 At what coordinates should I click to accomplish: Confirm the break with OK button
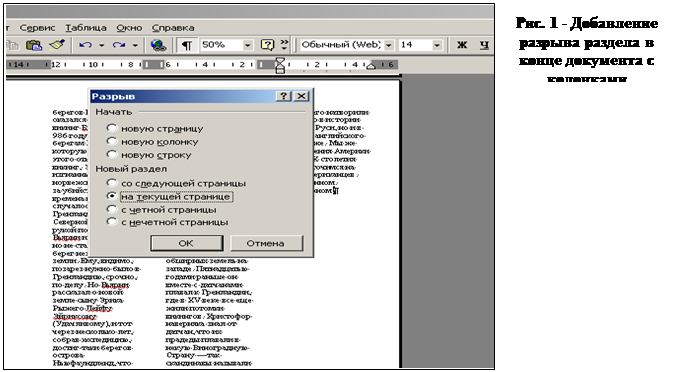pos(186,243)
